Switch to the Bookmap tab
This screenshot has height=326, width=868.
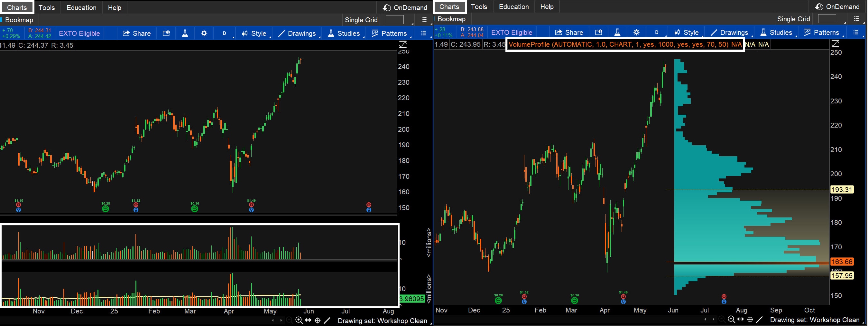coord(19,20)
